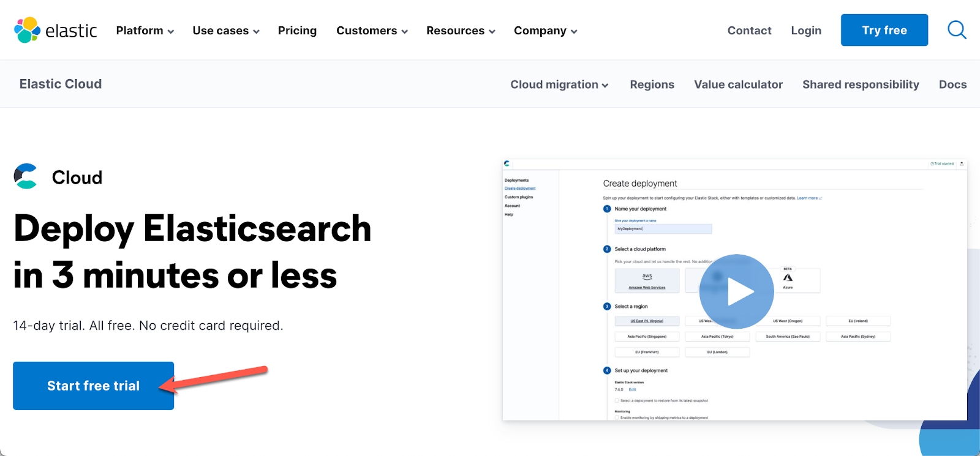The height and width of the screenshot is (456, 980).
Task: Expand the Company menu
Action: [x=545, y=31]
